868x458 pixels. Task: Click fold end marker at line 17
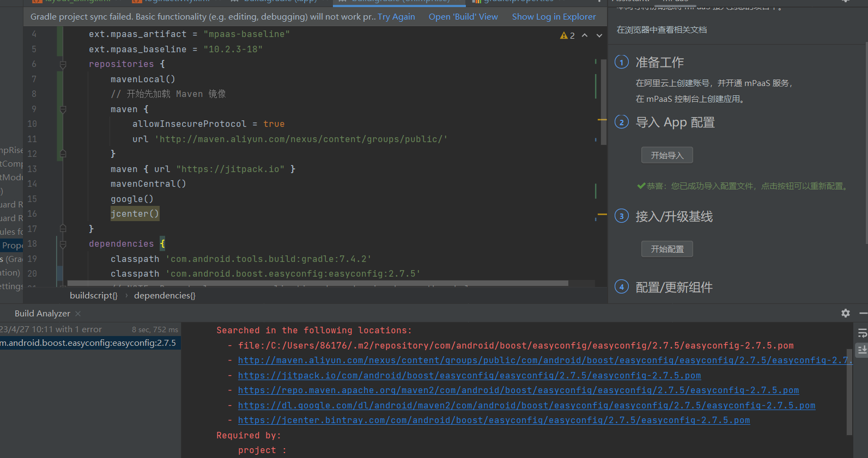[63, 229]
